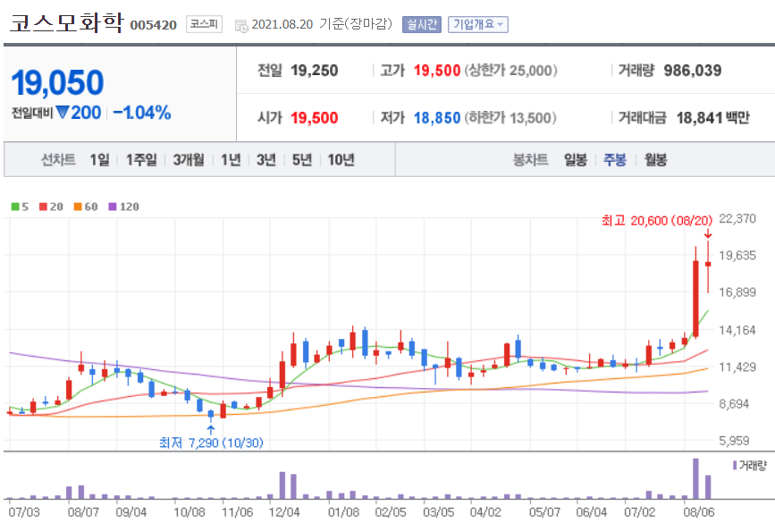Click the -1.04% change value
The width and height of the screenshot is (775, 532).
(142, 113)
